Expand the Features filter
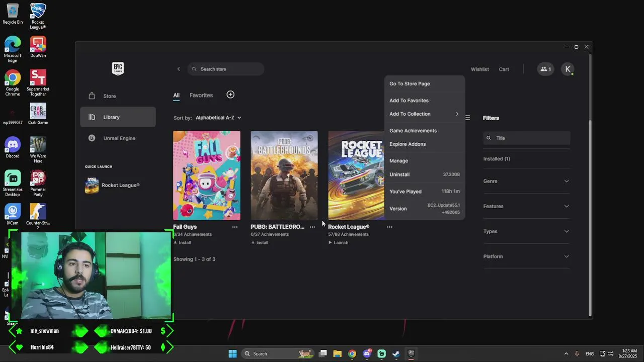644x362 pixels. click(x=526, y=206)
